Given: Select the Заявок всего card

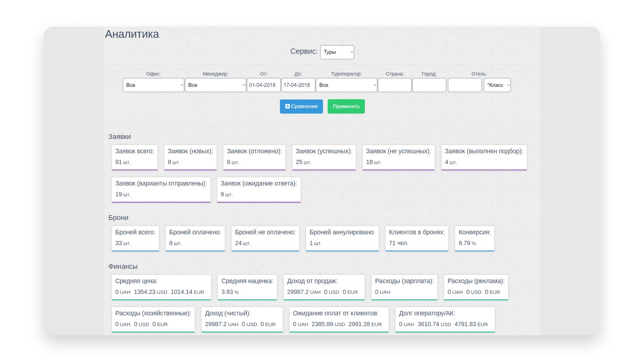Looking at the screenshot, I should pos(135,157).
